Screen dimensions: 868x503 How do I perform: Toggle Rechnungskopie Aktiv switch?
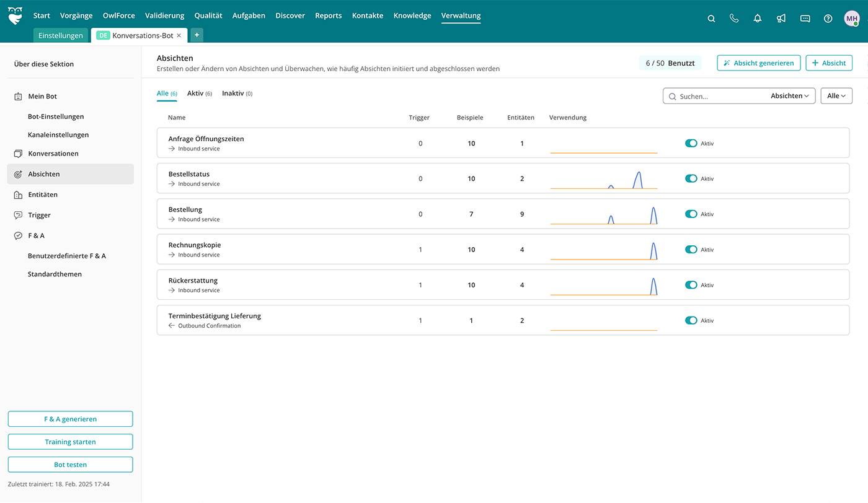coord(691,250)
